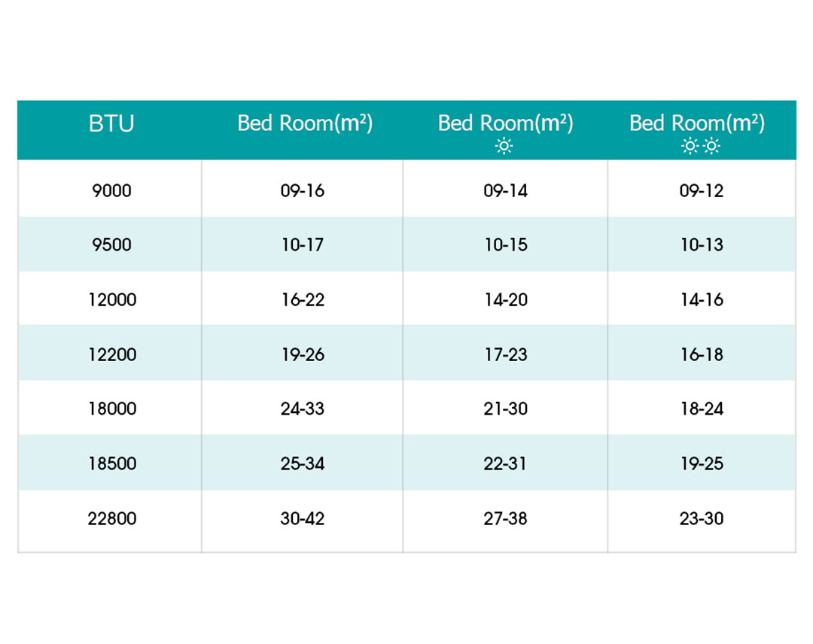Image resolution: width=813 pixels, height=644 pixels.
Task: Select the 12000 BTU row label
Action: pyautogui.click(x=111, y=299)
